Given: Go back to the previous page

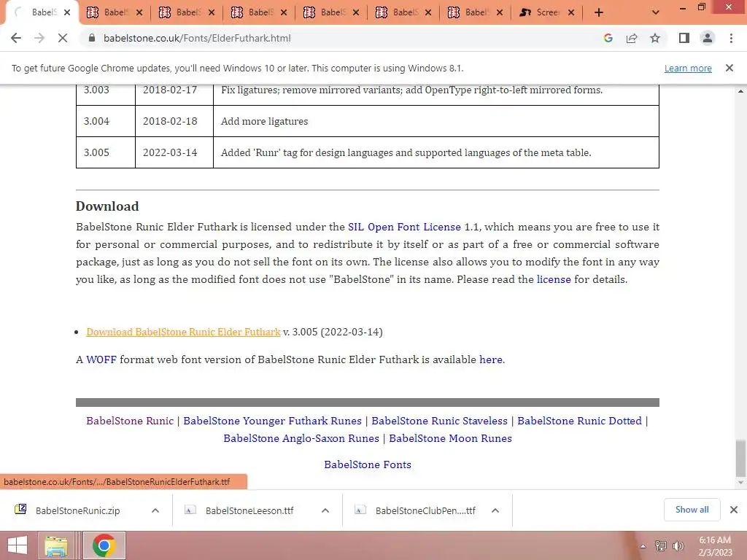Looking at the screenshot, I should [16, 38].
